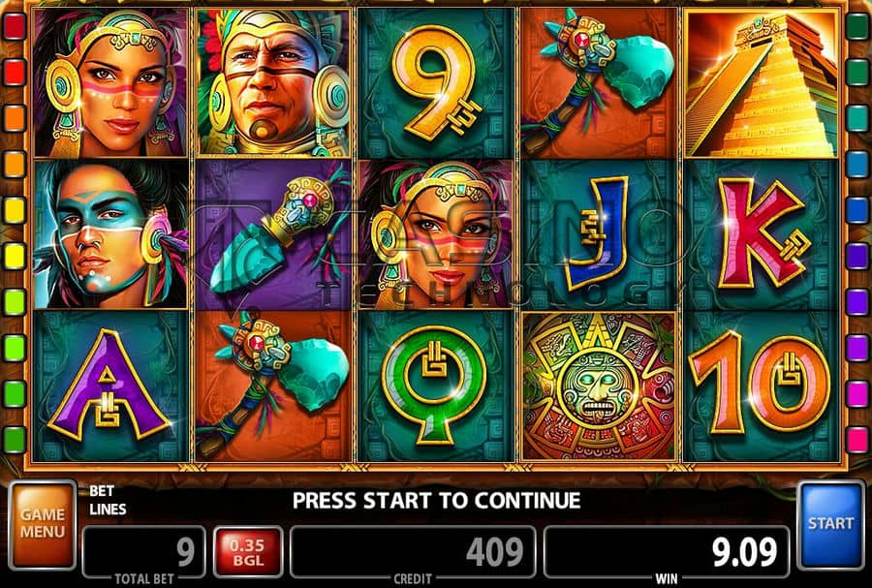Viewport: 872px width, 588px height.
Task: Select the top red payline marker on left
Action: pos(14,27)
